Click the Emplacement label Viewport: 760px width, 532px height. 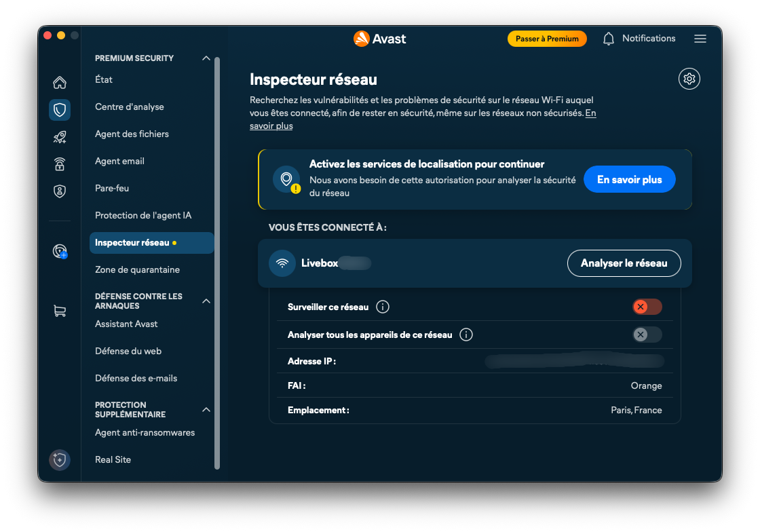(318, 410)
